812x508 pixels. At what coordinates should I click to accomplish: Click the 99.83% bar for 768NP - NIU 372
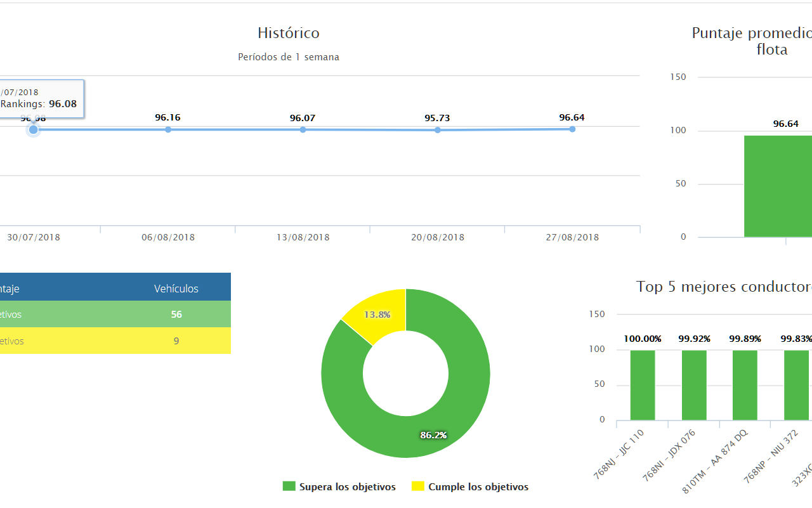tap(796, 384)
